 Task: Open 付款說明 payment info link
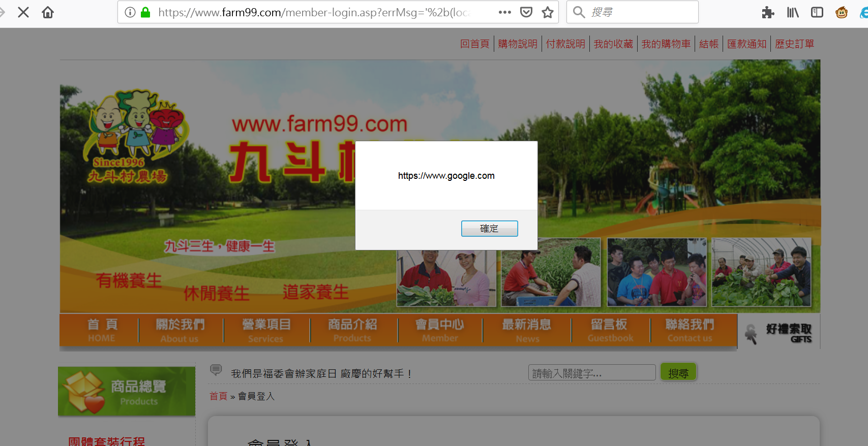pyautogui.click(x=565, y=44)
